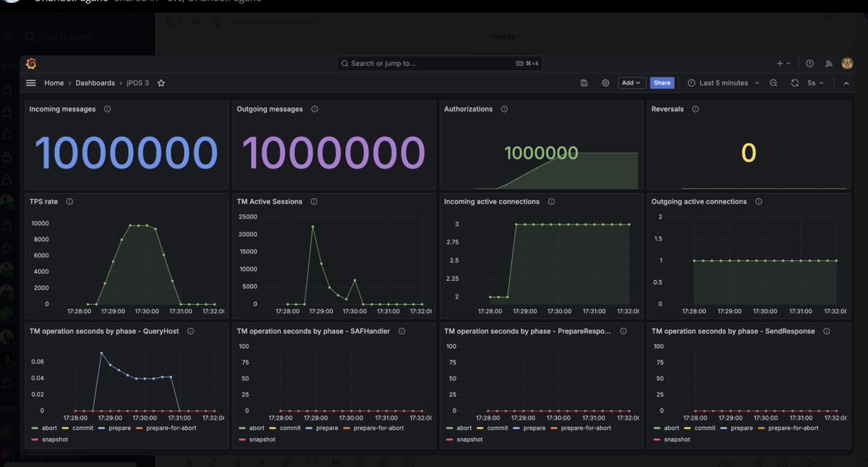
Task: Open your profile via the avatar icon
Action: pyautogui.click(x=847, y=64)
